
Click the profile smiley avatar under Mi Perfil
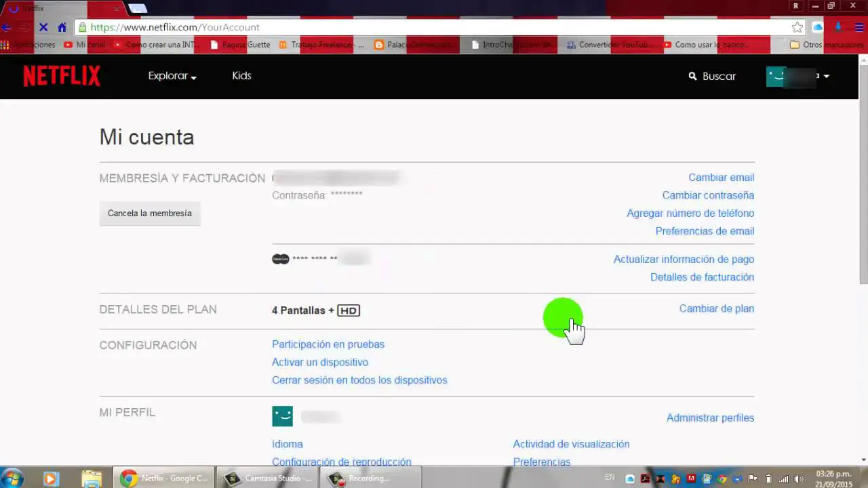coord(282,416)
